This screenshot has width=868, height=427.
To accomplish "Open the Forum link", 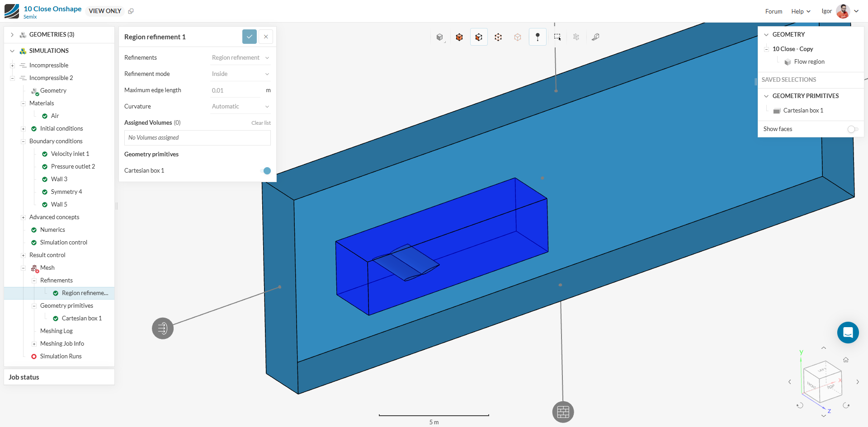I will pos(774,11).
